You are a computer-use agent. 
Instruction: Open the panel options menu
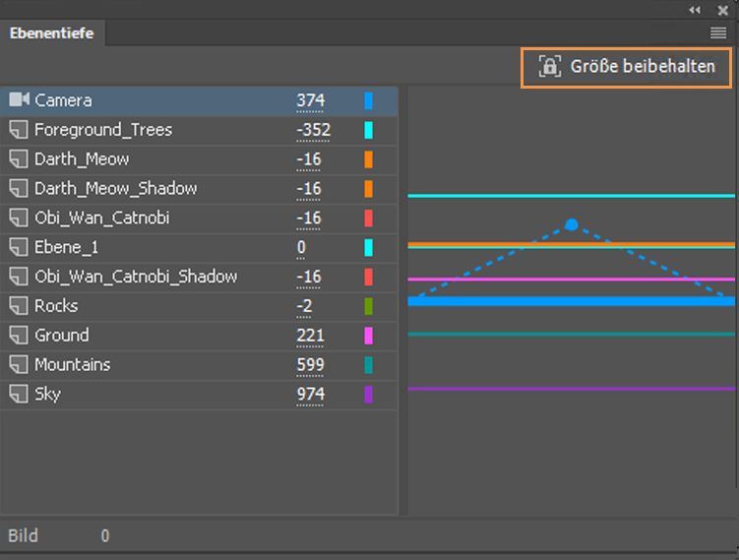tap(718, 33)
